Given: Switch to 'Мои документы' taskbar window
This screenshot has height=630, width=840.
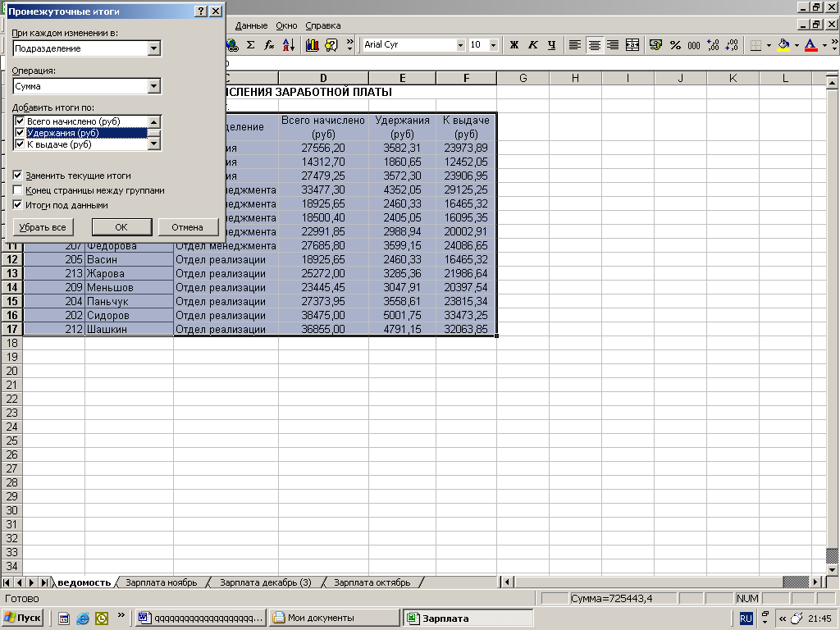Looking at the screenshot, I should (x=335, y=618).
